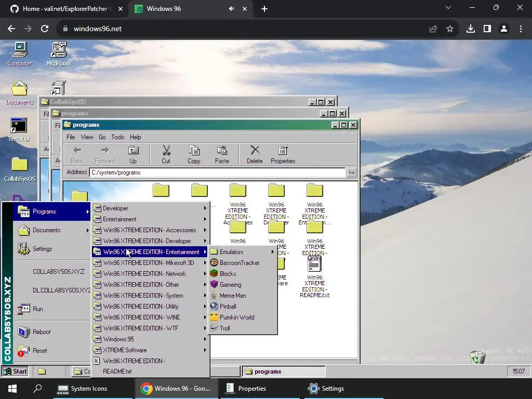Launch the Terminal desktop icon
Screen dimensions: 532x399
click(x=19, y=129)
